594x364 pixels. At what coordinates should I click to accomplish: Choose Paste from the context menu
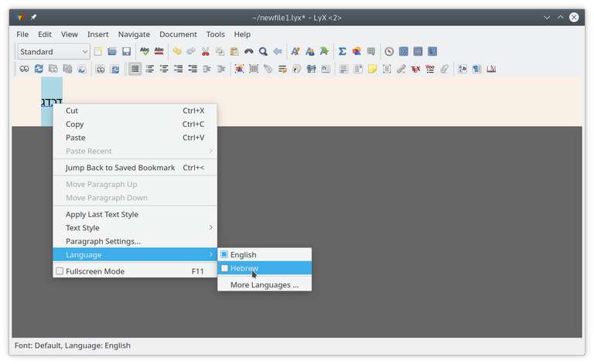pos(135,138)
